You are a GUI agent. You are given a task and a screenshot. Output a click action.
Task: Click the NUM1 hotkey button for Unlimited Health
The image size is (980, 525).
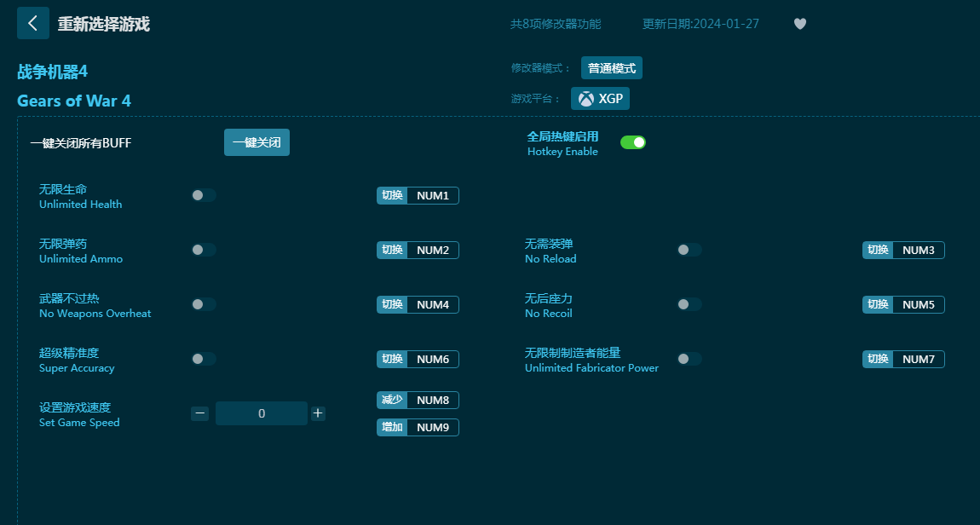tap(418, 196)
